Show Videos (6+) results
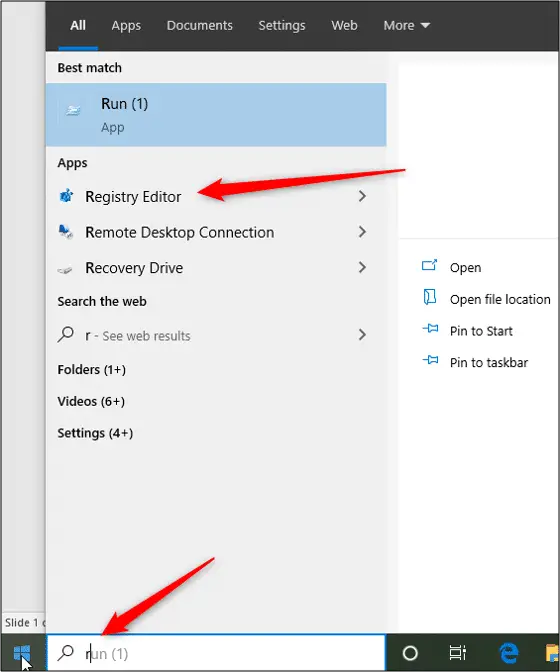Screen dimensions: 560x672 tap(91, 401)
